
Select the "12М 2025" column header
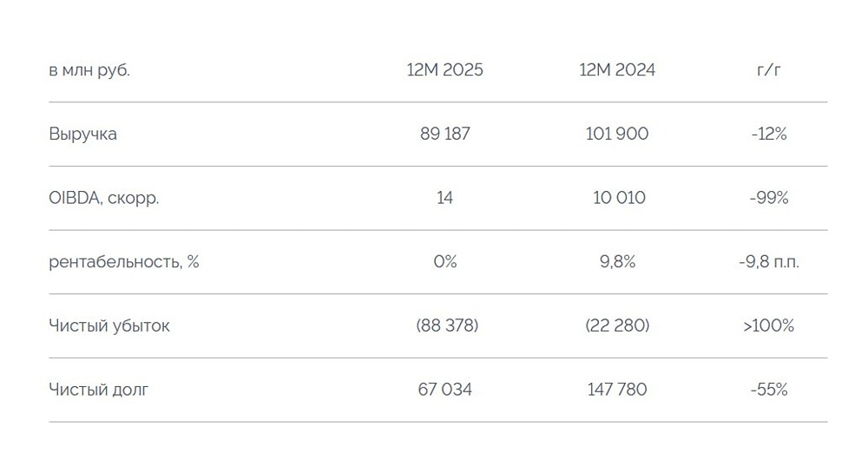point(444,70)
